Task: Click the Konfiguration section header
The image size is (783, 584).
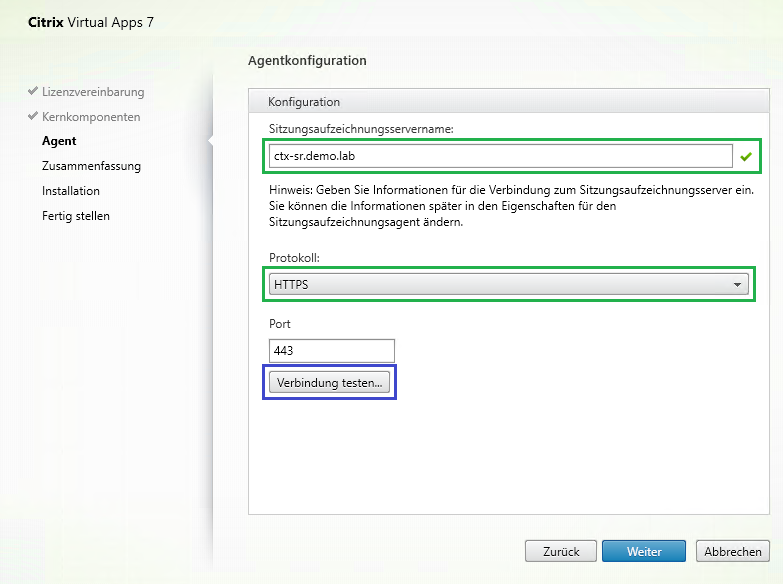Action: coord(305,102)
